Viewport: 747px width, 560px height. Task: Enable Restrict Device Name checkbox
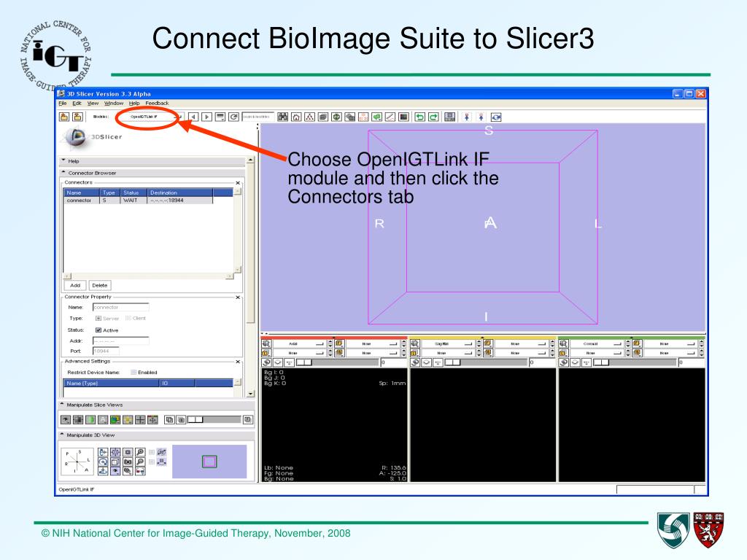[x=134, y=373]
